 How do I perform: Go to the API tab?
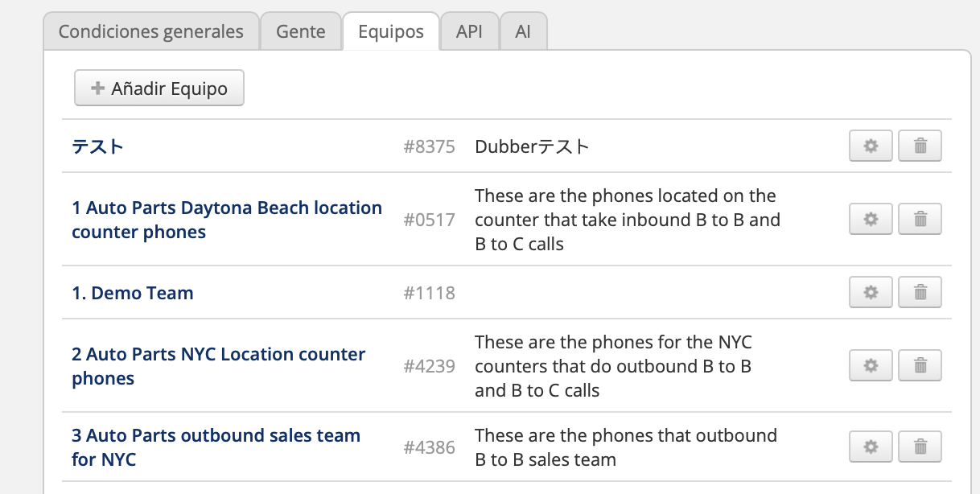click(469, 32)
